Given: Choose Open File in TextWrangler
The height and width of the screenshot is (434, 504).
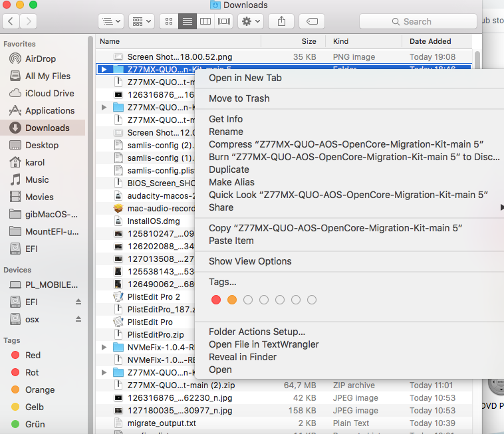Looking at the screenshot, I should click(263, 344).
